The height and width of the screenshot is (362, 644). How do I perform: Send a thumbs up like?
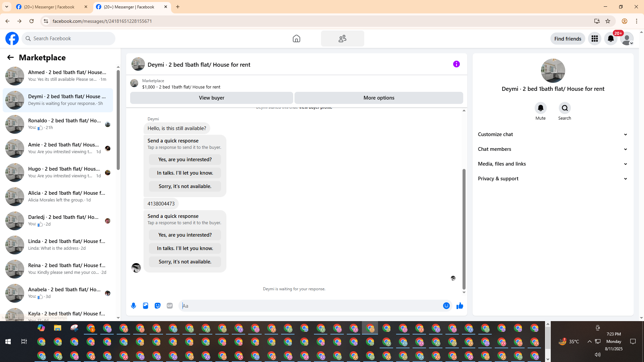(x=460, y=306)
